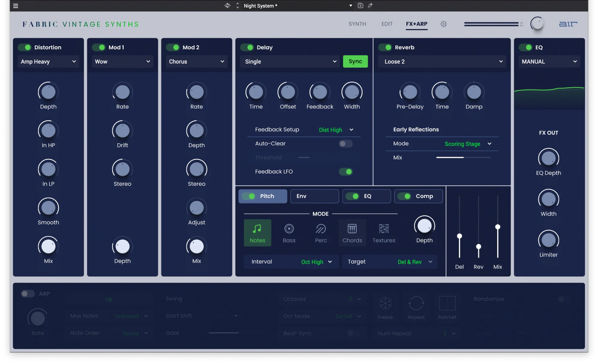Select the Perc pitch mode icon
The image size is (598, 364).
321,233
